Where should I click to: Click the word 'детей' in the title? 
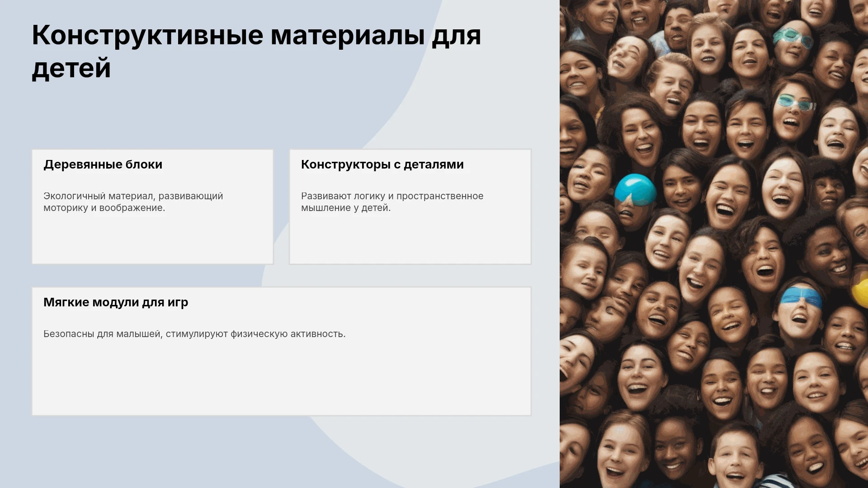[71, 68]
